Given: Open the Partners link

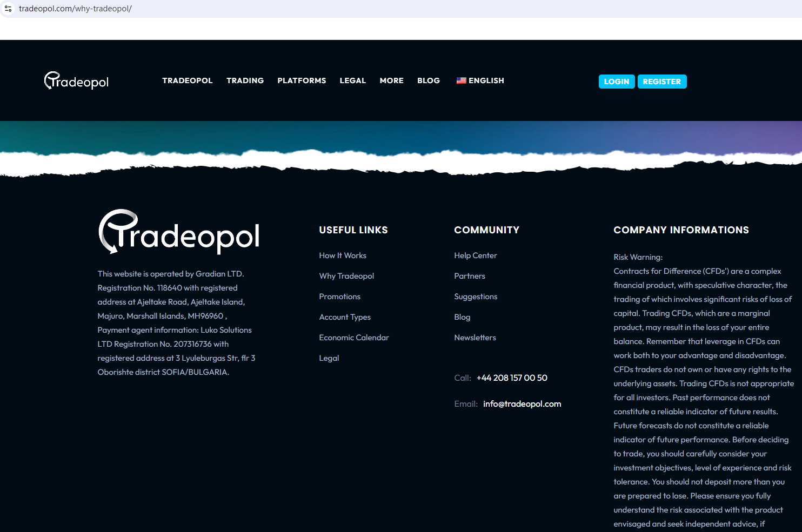Looking at the screenshot, I should pos(470,276).
